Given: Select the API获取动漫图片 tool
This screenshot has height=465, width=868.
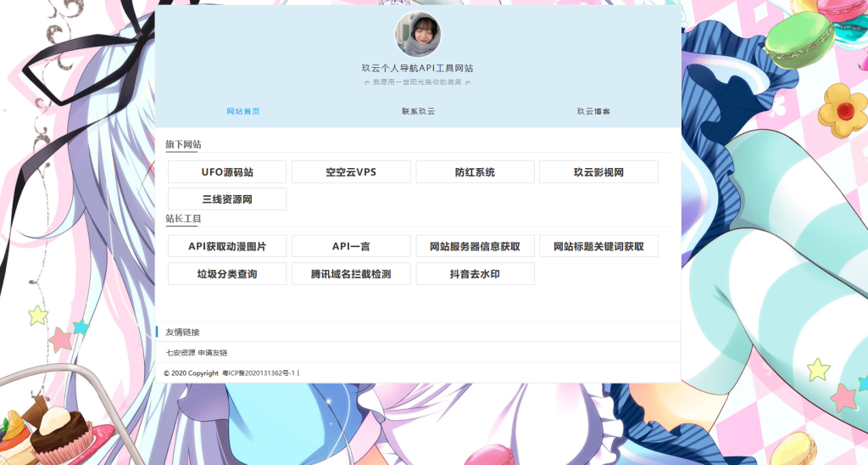Looking at the screenshot, I should pyautogui.click(x=227, y=246).
